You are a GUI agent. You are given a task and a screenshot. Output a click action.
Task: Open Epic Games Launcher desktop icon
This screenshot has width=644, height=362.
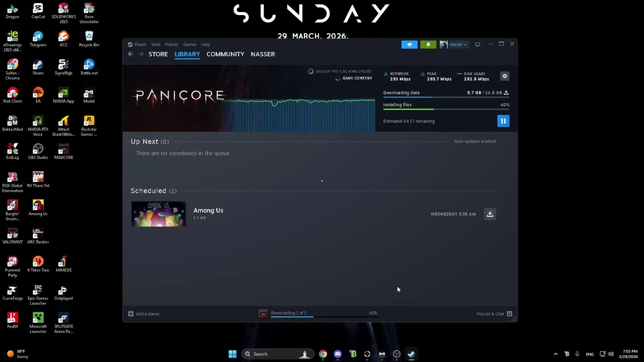(x=38, y=295)
